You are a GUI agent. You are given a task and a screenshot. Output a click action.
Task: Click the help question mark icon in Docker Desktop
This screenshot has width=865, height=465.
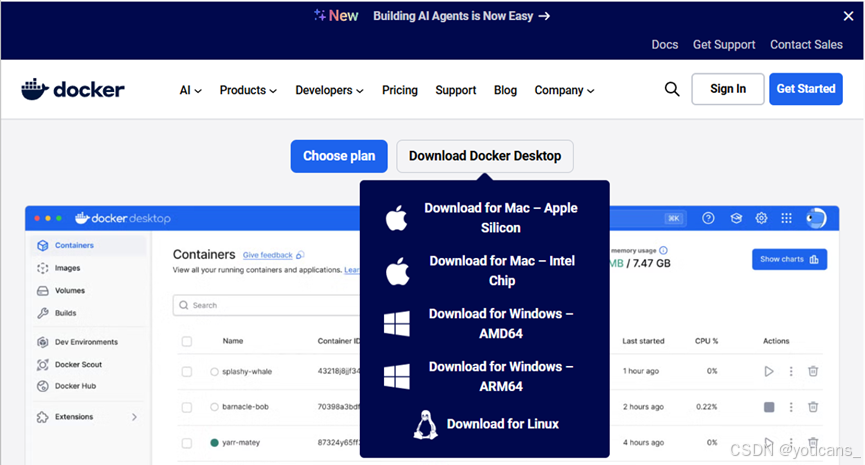(x=708, y=218)
